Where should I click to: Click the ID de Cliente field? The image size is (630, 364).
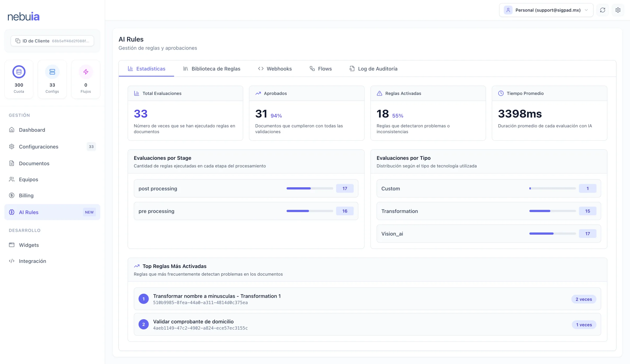(x=52, y=41)
